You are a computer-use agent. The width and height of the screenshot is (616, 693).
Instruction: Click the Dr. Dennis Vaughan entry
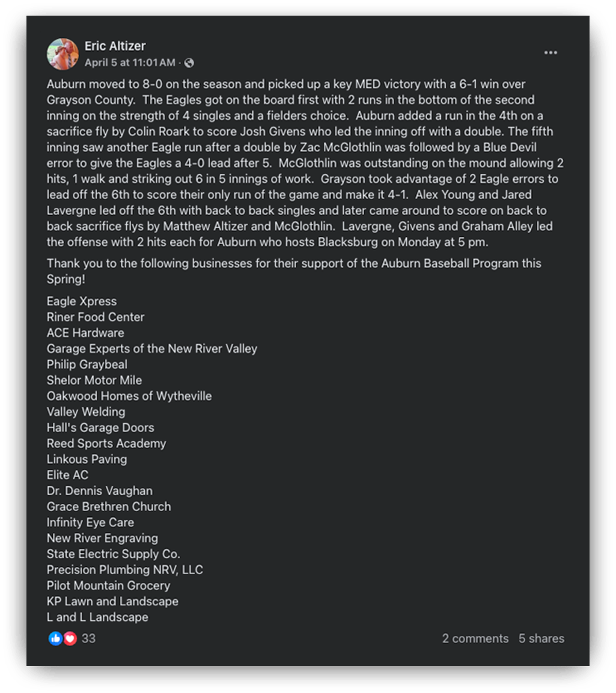point(99,490)
